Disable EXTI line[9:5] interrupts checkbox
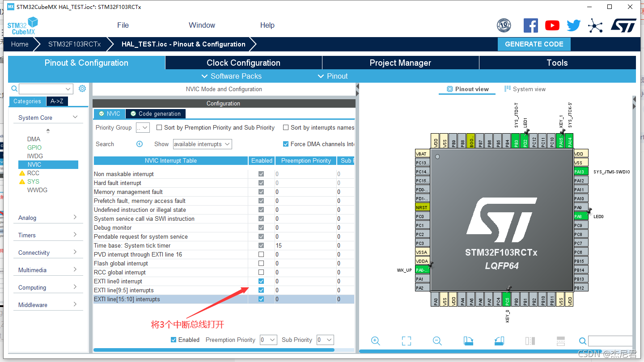This screenshot has width=644, height=362. coord(261,290)
